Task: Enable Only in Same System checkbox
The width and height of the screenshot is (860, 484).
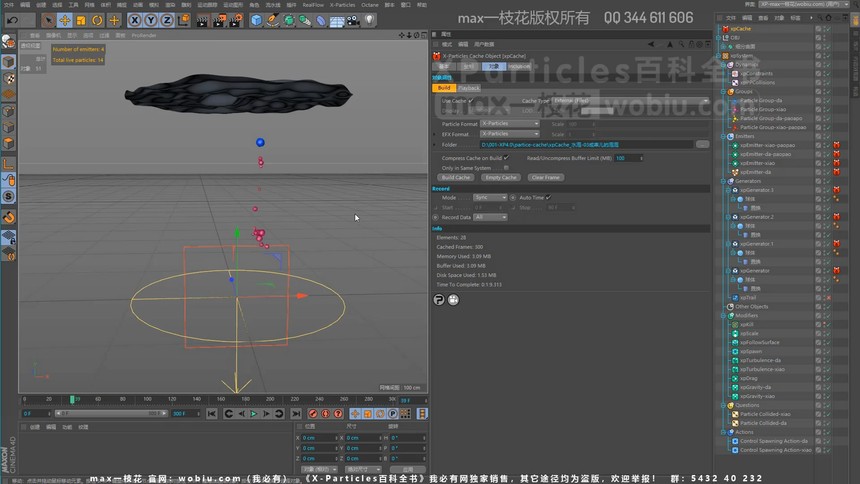Action: click(x=506, y=167)
